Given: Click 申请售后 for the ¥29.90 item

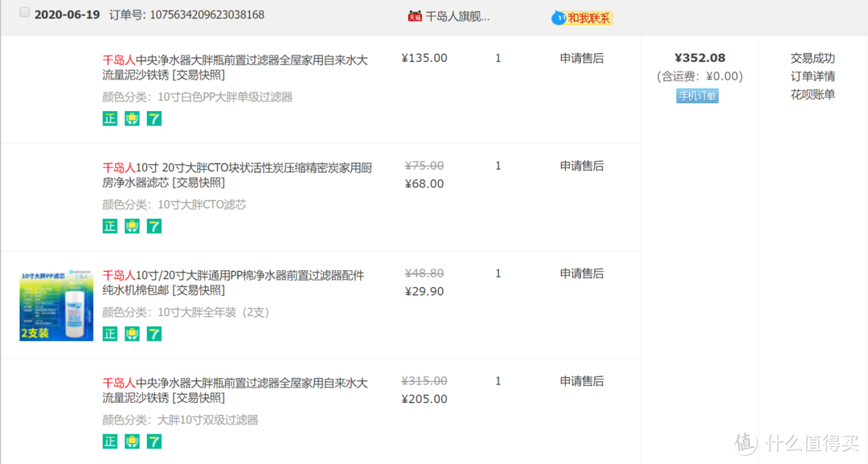Looking at the screenshot, I should 582,273.
